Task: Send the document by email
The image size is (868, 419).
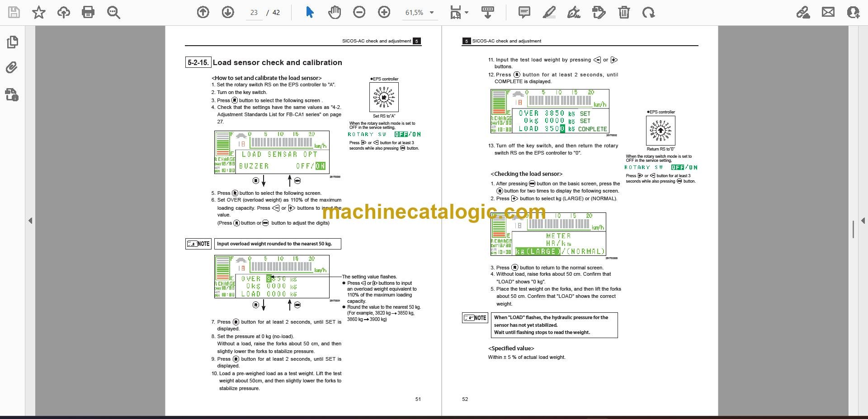Action: point(828,12)
